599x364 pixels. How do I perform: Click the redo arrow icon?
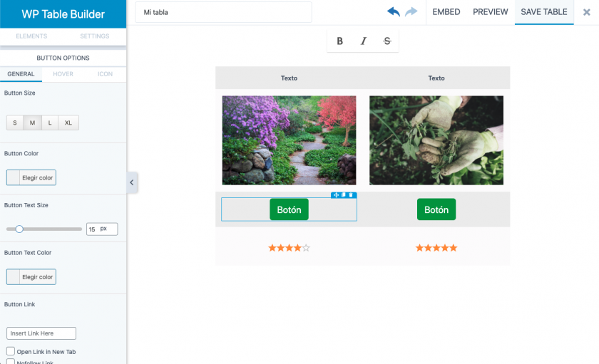pyautogui.click(x=411, y=12)
